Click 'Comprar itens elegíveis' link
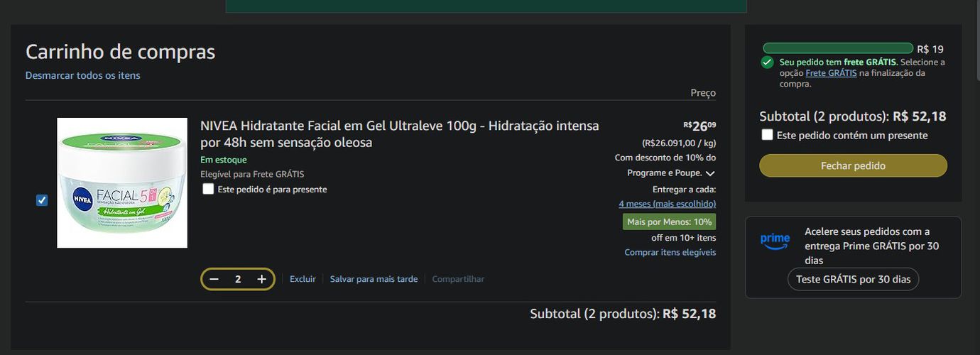The width and height of the screenshot is (980, 355). 670,252
